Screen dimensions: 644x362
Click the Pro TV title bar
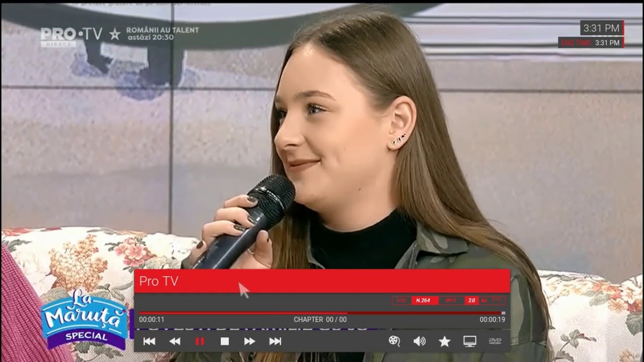(x=322, y=281)
